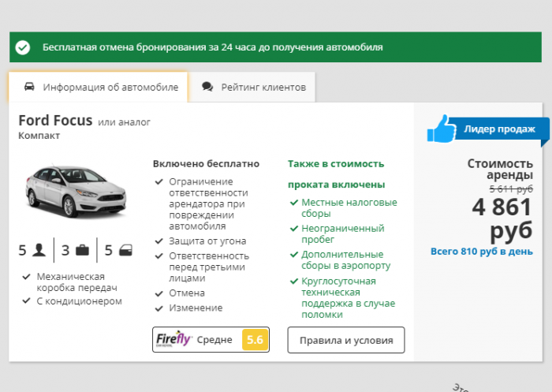Open the Информация об автомобиле tab
The width and height of the screenshot is (552, 392).
click(99, 87)
